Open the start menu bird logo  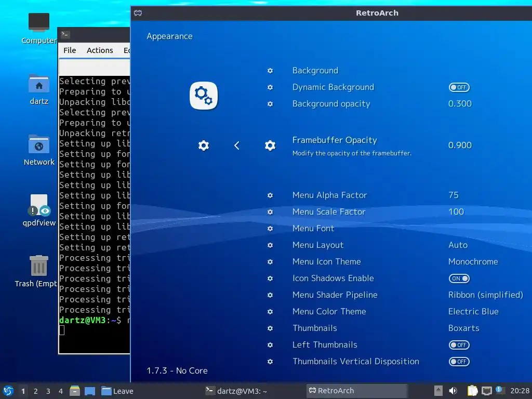coord(8,391)
